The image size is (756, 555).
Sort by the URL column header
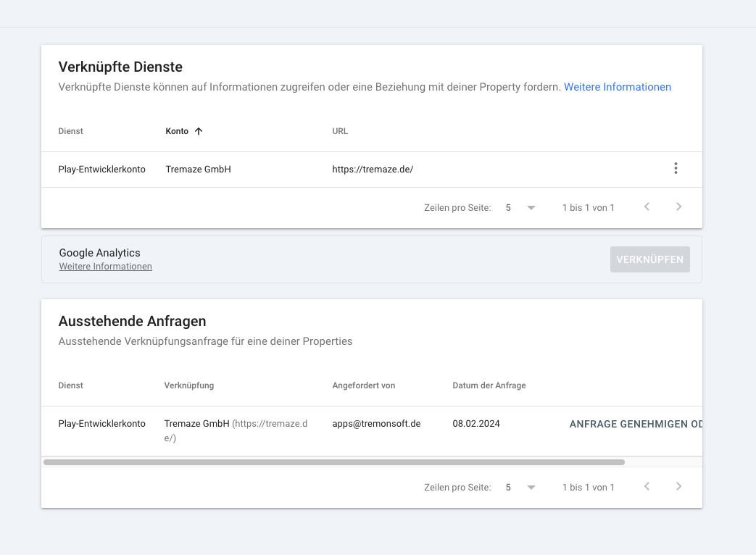point(340,131)
